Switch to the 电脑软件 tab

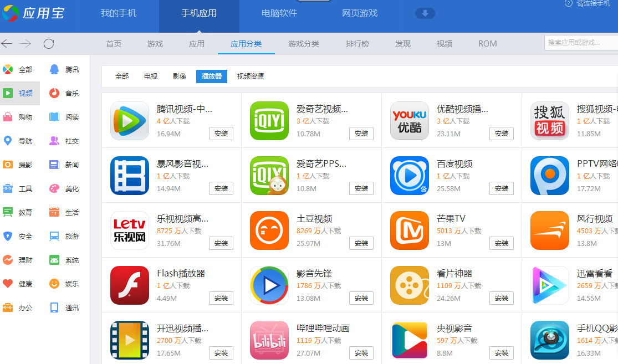point(279,13)
